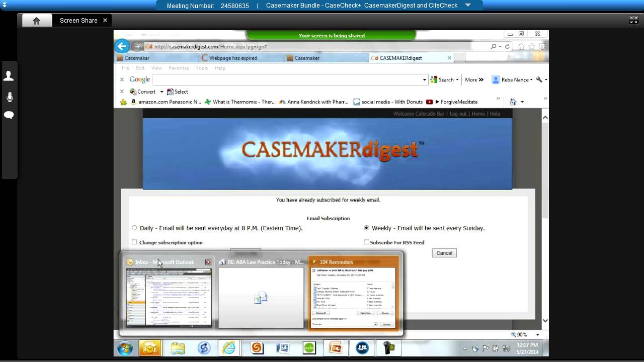The width and height of the screenshot is (644, 362).
Task: Switch to Webpage has expired tab
Action: [233, 58]
